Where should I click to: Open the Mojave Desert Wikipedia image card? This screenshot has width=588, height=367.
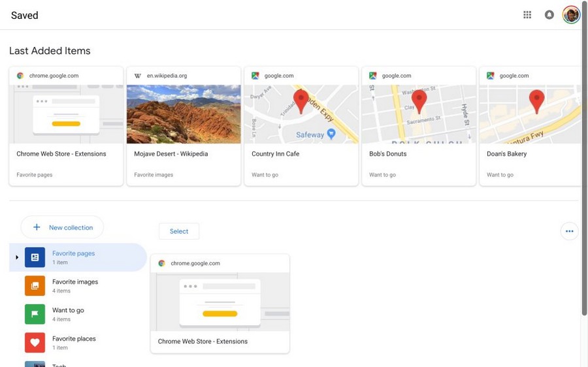(x=184, y=126)
